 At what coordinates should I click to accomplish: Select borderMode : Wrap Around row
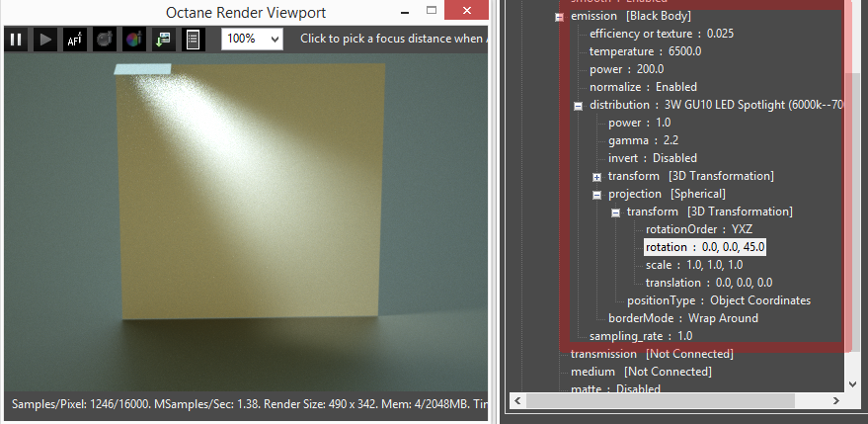point(683,318)
